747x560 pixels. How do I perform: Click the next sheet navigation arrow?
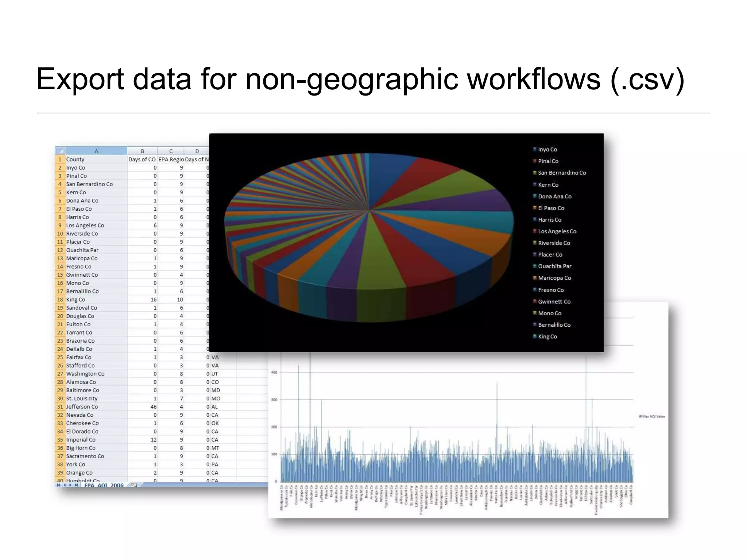70,485
